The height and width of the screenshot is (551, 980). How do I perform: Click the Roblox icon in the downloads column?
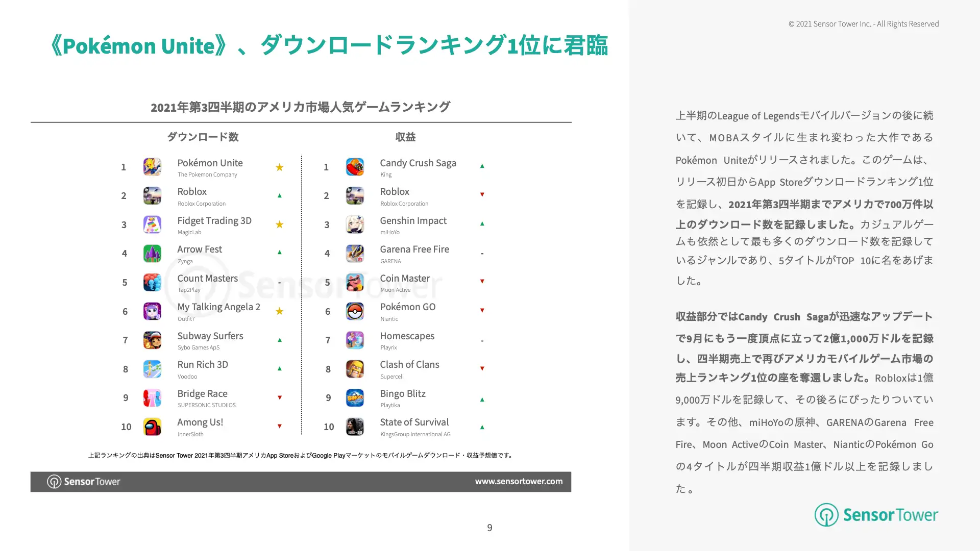tap(152, 195)
